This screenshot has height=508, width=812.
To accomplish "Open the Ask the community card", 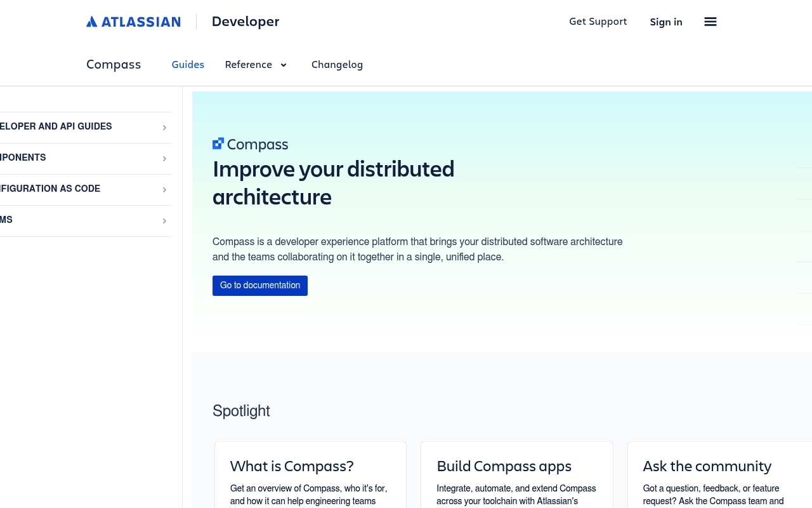I will 720,475.
